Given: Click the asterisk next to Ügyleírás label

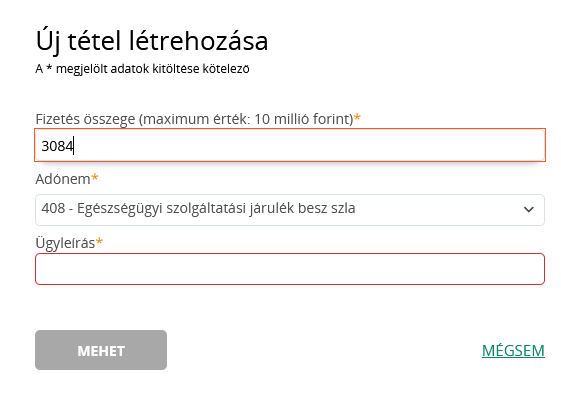Looking at the screenshot, I should coord(99,242).
